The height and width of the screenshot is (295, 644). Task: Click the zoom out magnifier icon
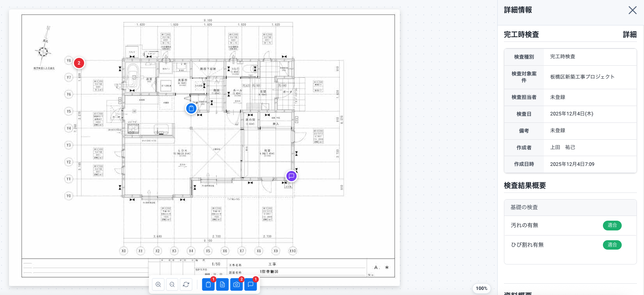pyautogui.click(x=172, y=284)
